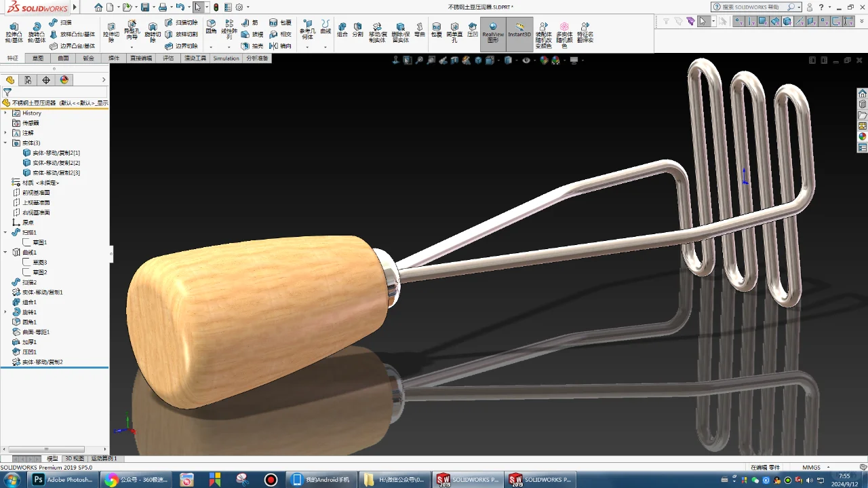Save the document with floppy icon
868x488 pixels.
(x=145, y=7)
